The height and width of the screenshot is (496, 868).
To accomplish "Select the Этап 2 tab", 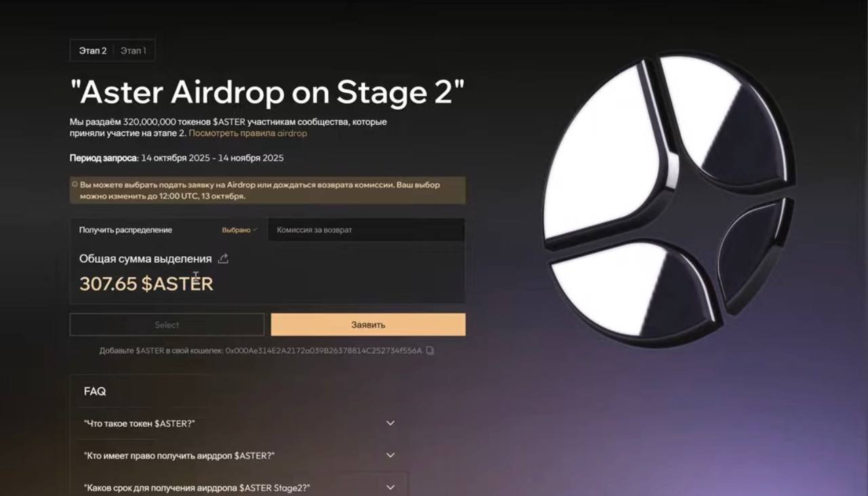I will (93, 50).
